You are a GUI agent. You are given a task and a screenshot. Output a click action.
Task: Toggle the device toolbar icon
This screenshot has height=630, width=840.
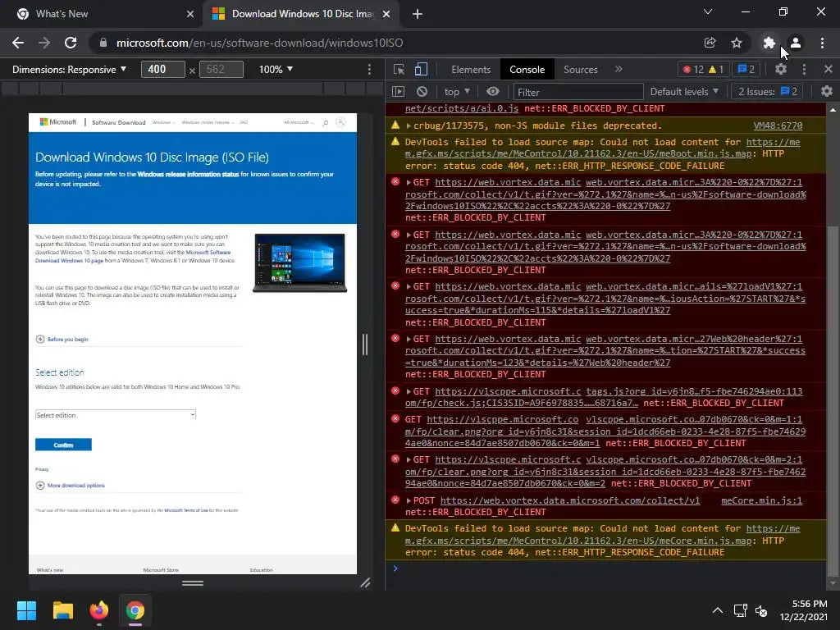tap(421, 69)
